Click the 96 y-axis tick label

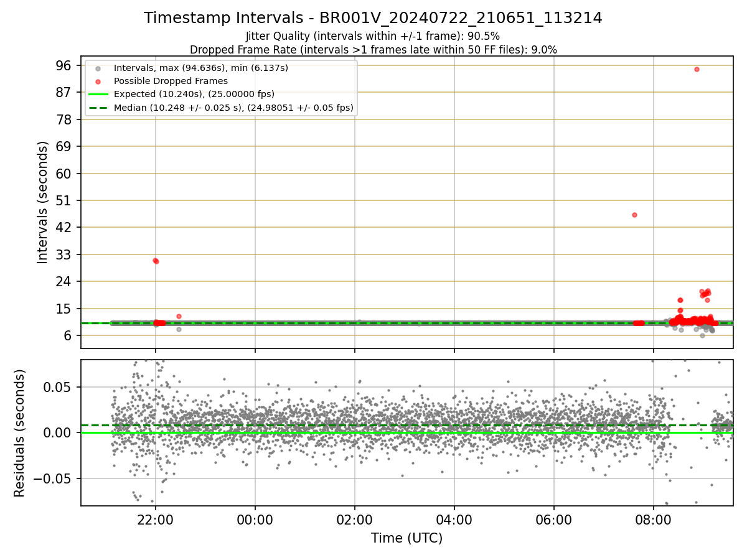tap(64, 65)
